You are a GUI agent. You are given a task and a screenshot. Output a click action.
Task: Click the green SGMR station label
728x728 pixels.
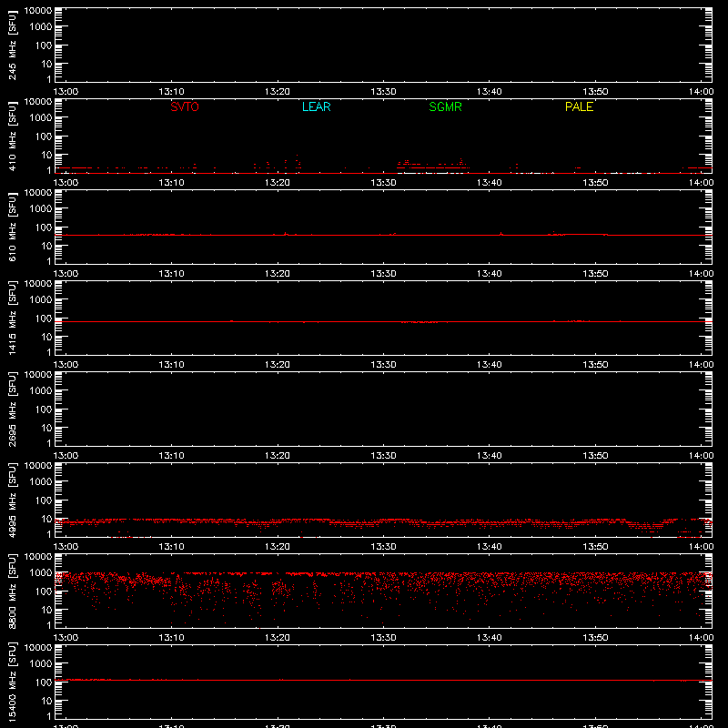[445, 106]
